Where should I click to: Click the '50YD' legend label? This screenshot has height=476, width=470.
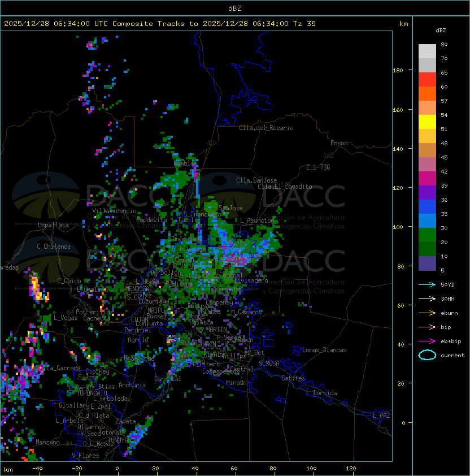[447, 285]
